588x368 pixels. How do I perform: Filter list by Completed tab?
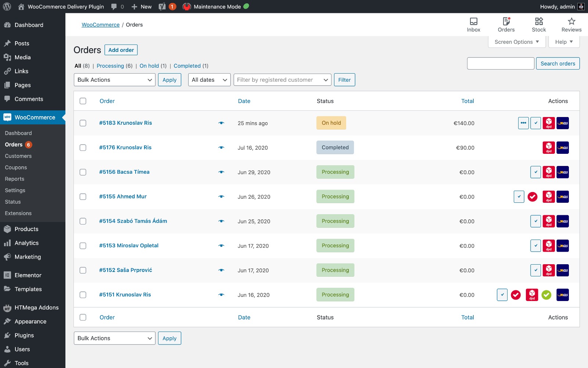pyautogui.click(x=187, y=66)
